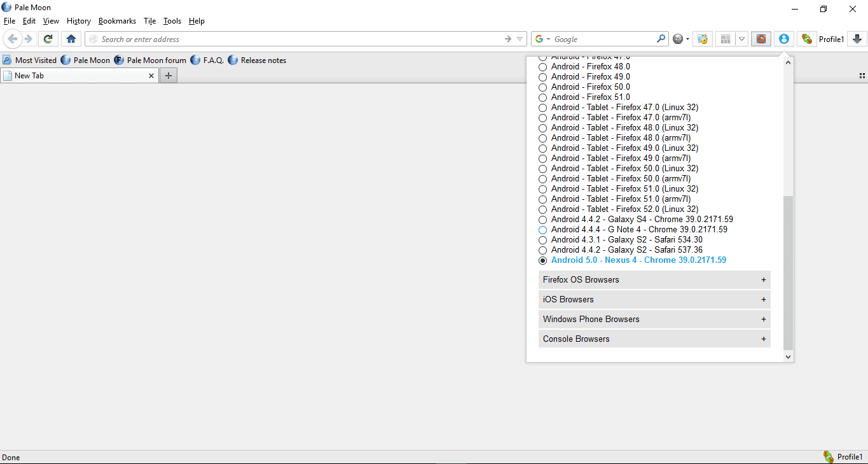
Task: Expand Windows Phone Browsers section
Action: 654,319
